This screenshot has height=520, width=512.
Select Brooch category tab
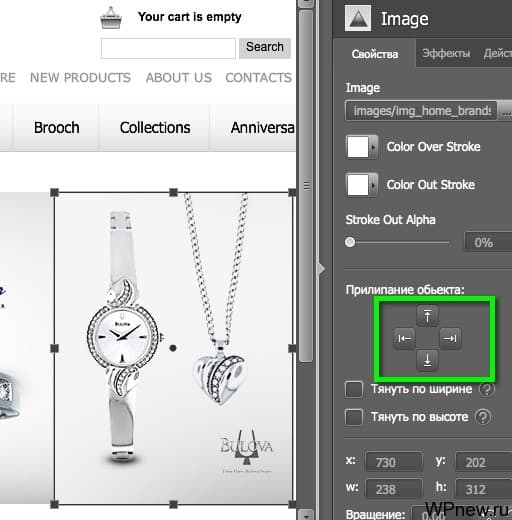point(56,128)
